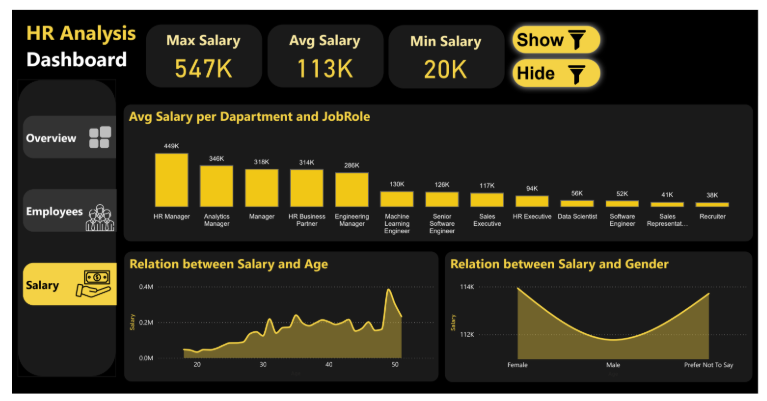Click the HR Analysis Dashboard title
Viewport: 767px width, 401px height.
(x=79, y=47)
